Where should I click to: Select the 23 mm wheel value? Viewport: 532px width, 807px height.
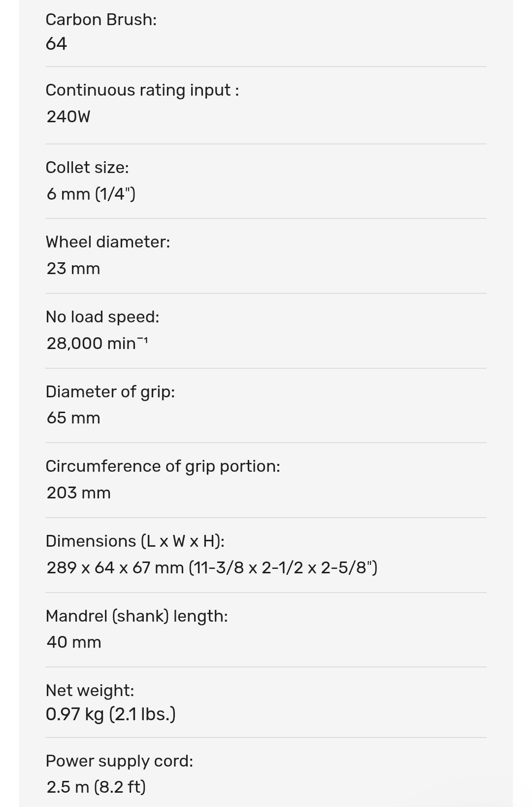73,269
